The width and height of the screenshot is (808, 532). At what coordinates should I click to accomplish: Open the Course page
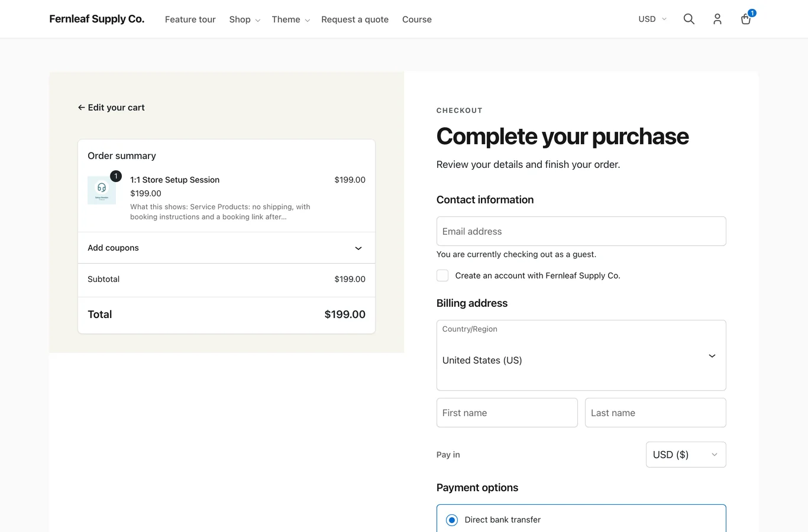click(x=417, y=20)
